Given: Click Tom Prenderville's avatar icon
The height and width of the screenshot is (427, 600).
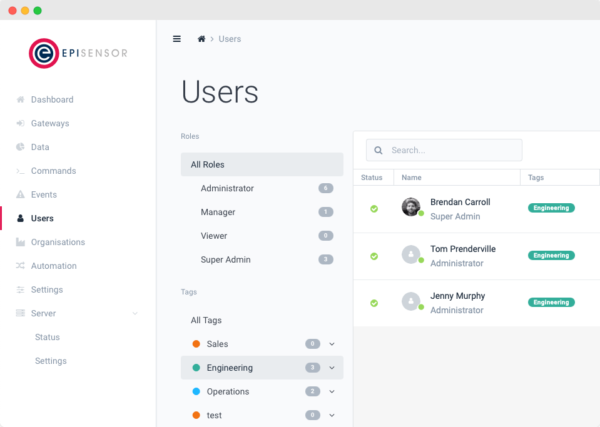Looking at the screenshot, I should [x=410, y=254].
